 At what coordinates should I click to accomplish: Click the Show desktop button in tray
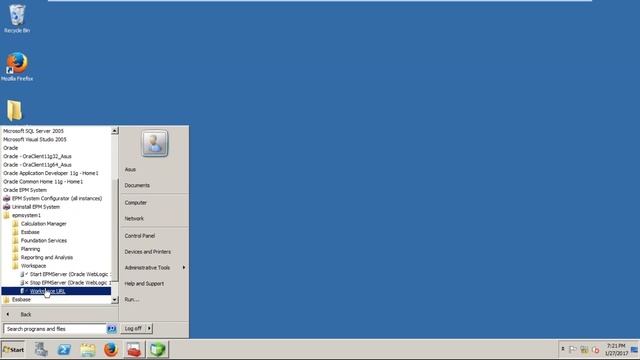pyautogui.click(x=635, y=350)
